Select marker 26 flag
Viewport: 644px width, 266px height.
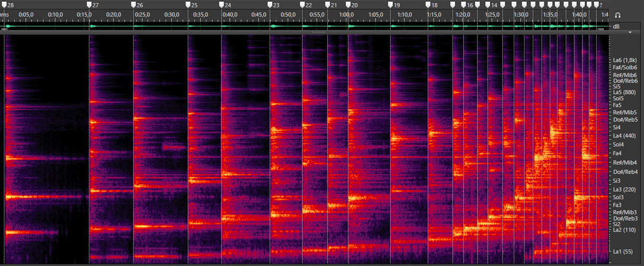coord(133,5)
